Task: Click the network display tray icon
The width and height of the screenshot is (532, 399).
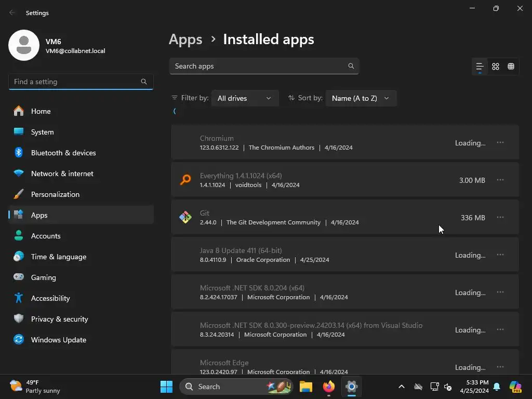Action: click(434, 387)
